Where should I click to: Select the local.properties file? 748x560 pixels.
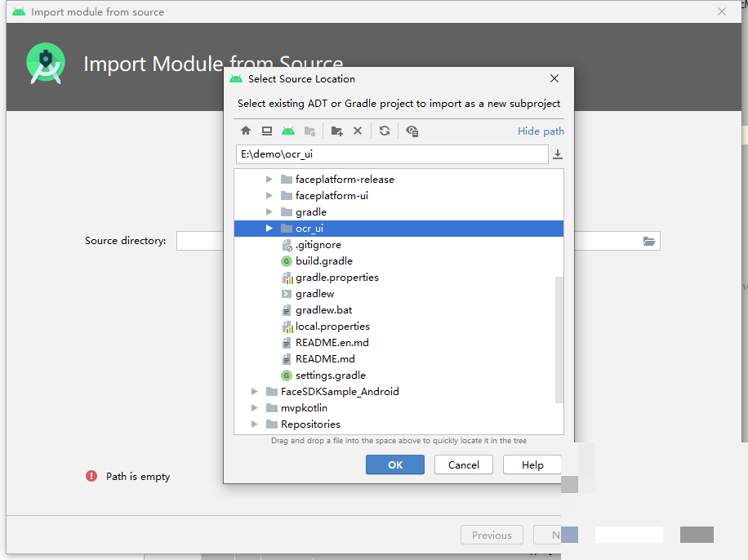(398, 327)
